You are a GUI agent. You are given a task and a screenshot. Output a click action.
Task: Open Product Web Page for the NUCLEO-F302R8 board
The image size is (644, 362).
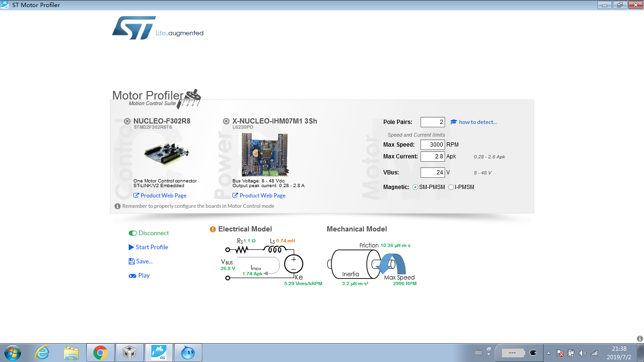[160, 196]
